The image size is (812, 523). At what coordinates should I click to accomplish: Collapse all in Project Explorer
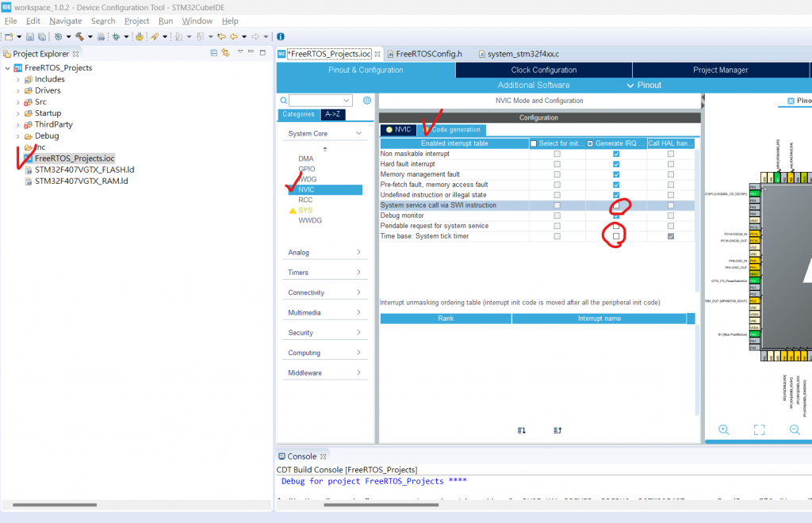[214, 53]
